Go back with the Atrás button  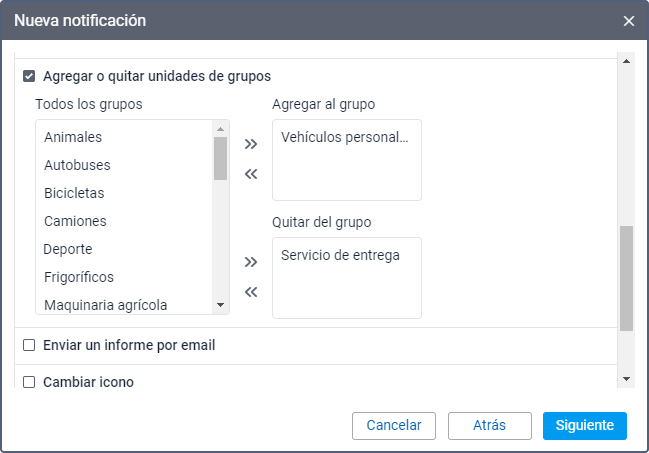click(x=489, y=425)
